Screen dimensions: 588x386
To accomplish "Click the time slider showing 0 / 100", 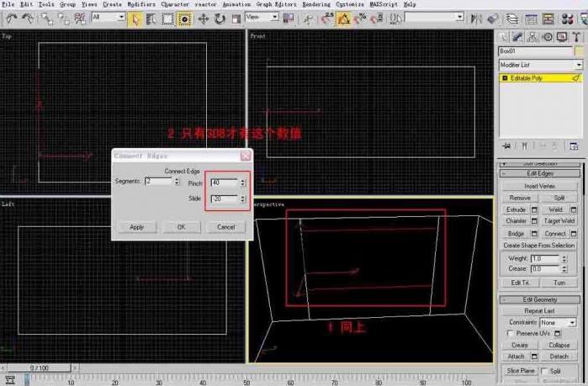I will pyautogui.click(x=40, y=368).
